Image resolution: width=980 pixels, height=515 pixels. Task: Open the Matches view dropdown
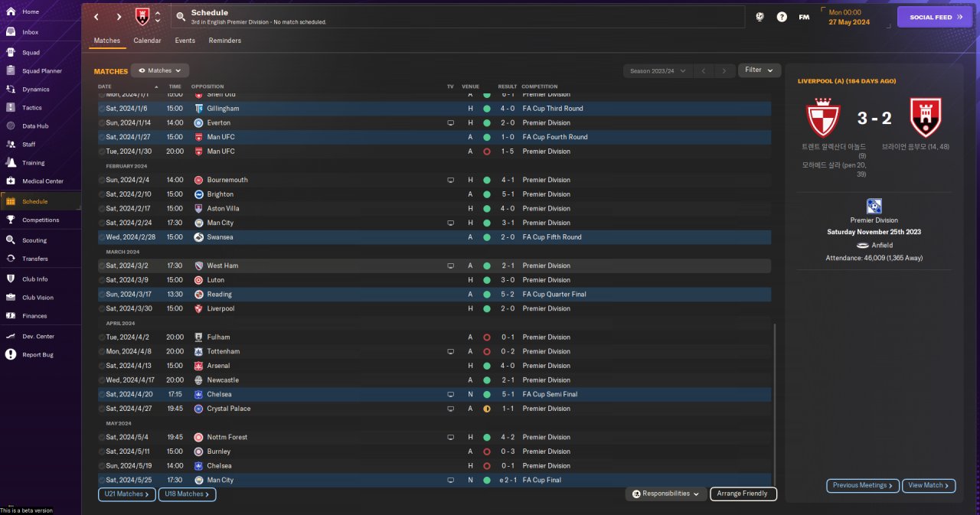click(x=160, y=70)
